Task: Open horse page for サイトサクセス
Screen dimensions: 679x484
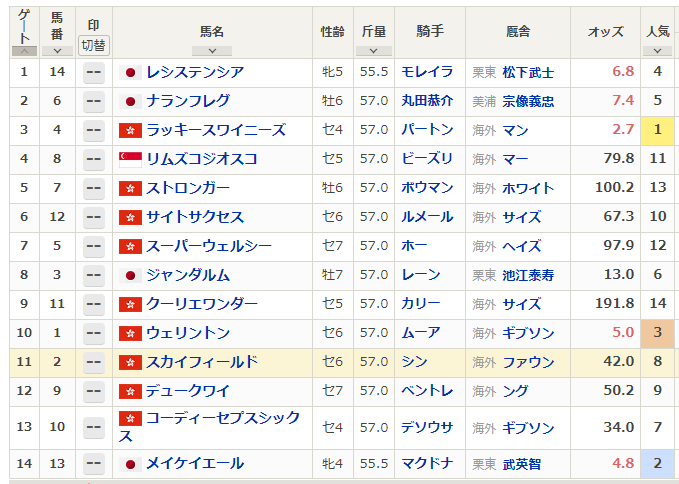Action: point(195,217)
